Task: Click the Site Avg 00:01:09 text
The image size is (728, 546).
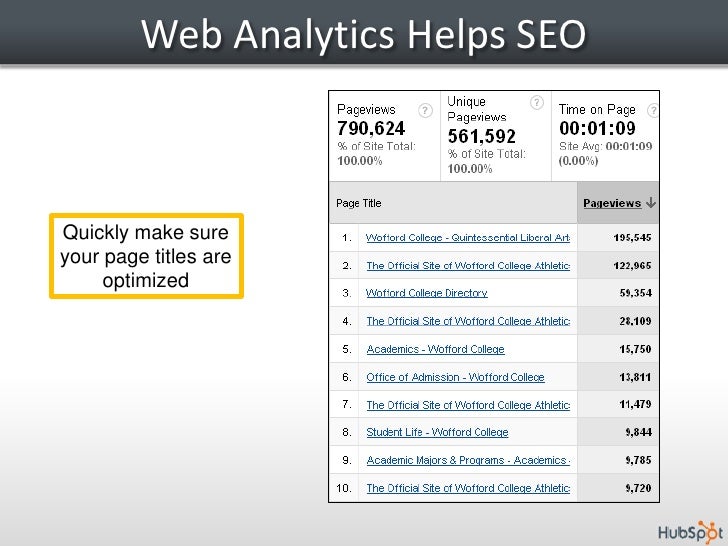Action: point(605,146)
